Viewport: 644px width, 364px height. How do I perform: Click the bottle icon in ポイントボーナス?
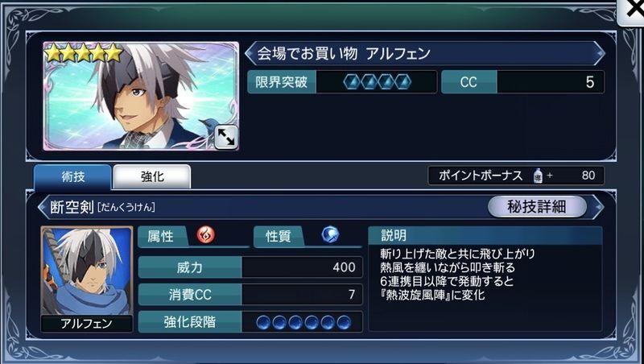pos(538,176)
